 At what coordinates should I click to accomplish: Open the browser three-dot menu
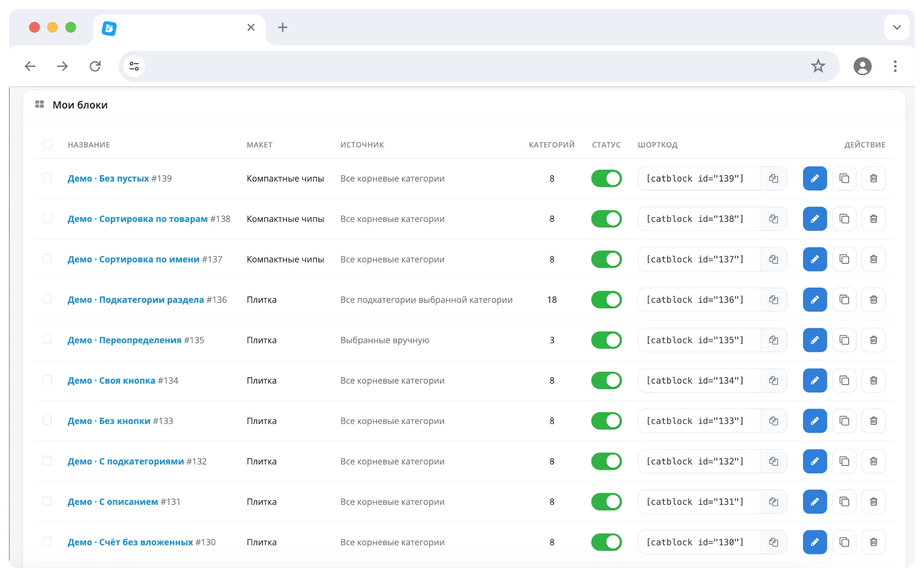pyautogui.click(x=895, y=66)
